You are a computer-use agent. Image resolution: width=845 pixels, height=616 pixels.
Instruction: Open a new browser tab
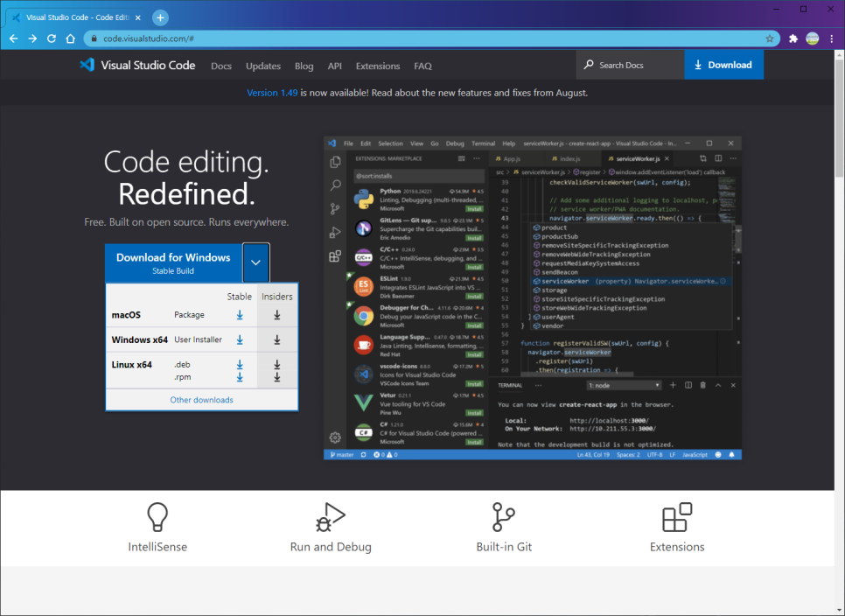coord(160,17)
